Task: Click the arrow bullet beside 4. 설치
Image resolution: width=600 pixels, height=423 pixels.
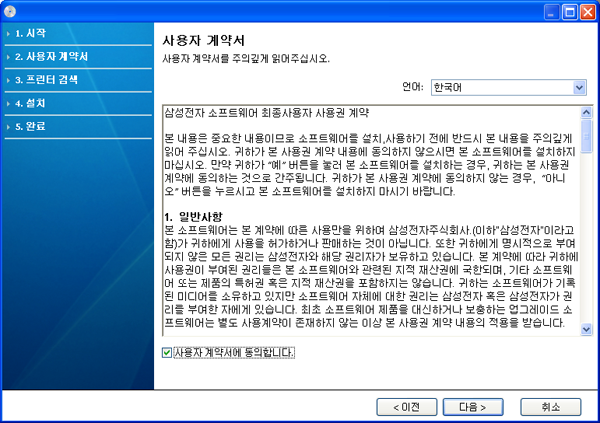Action: pos(8,103)
